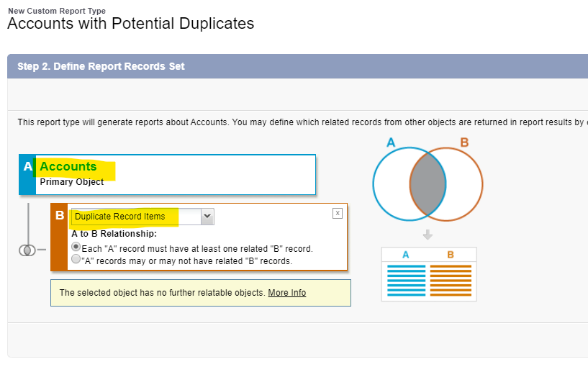
Task: Click the Accounts primary object box
Action: click(x=167, y=174)
